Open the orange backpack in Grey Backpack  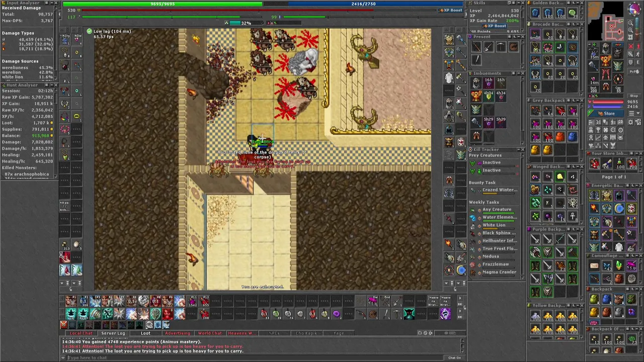[560, 137]
